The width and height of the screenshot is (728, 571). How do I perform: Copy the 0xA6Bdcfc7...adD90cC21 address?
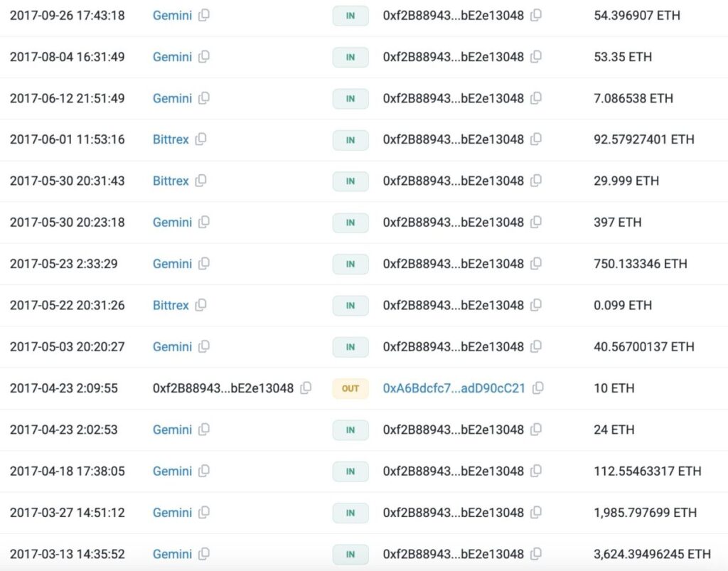[538, 388]
